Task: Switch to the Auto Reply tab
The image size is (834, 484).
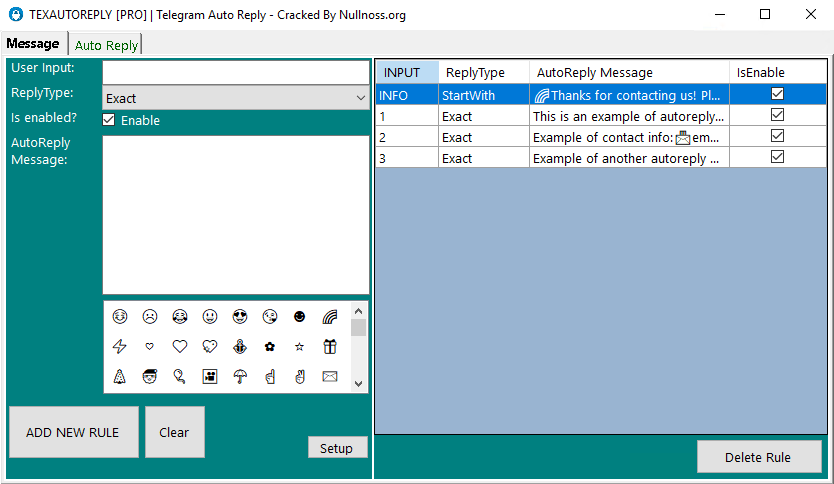Action: click(x=106, y=45)
